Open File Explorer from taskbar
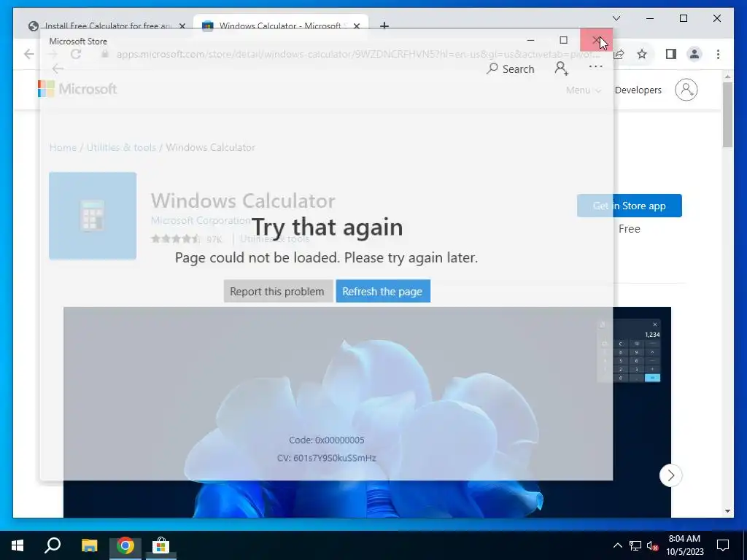The image size is (747, 560). coord(89,545)
